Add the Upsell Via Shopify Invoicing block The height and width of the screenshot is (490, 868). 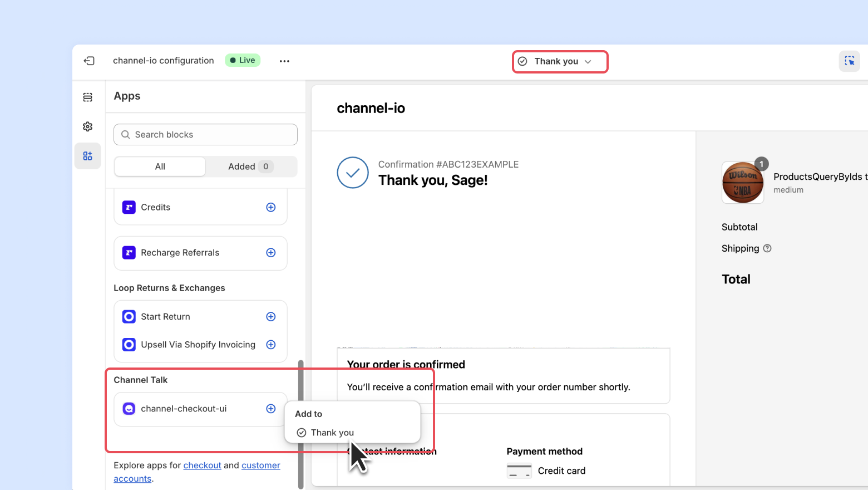[271, 345]
